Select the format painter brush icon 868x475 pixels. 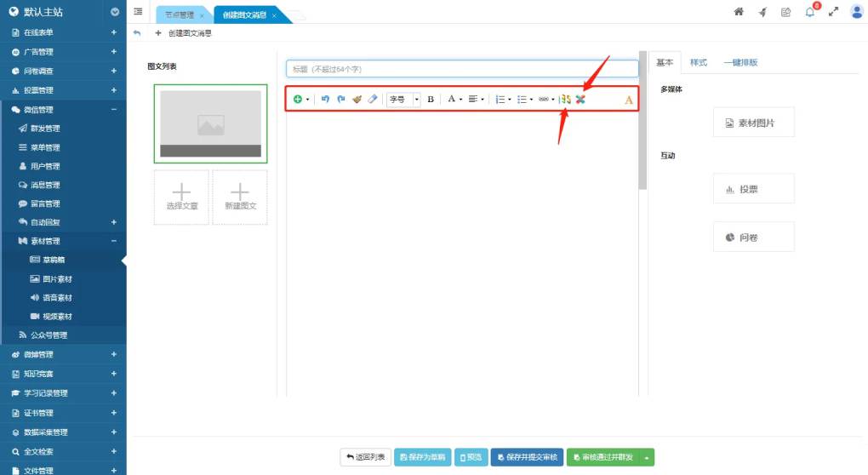coord(357,100)
